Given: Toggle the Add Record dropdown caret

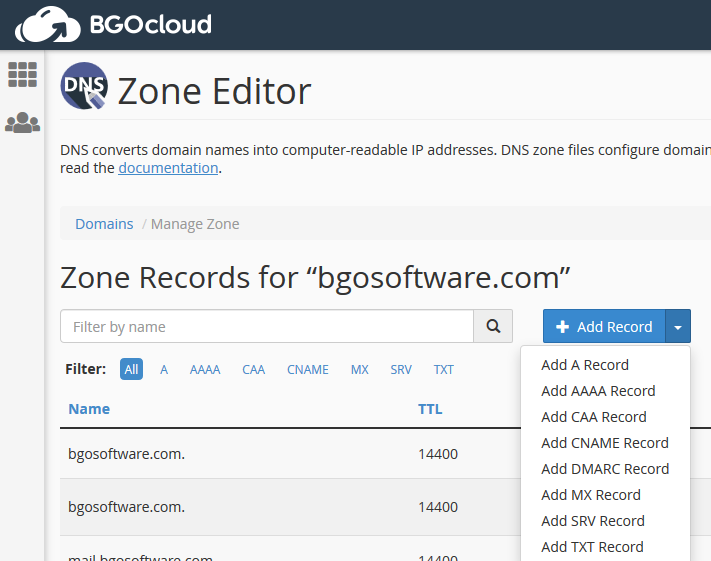Looking at the screenshot, I should (x=678, y=326).
